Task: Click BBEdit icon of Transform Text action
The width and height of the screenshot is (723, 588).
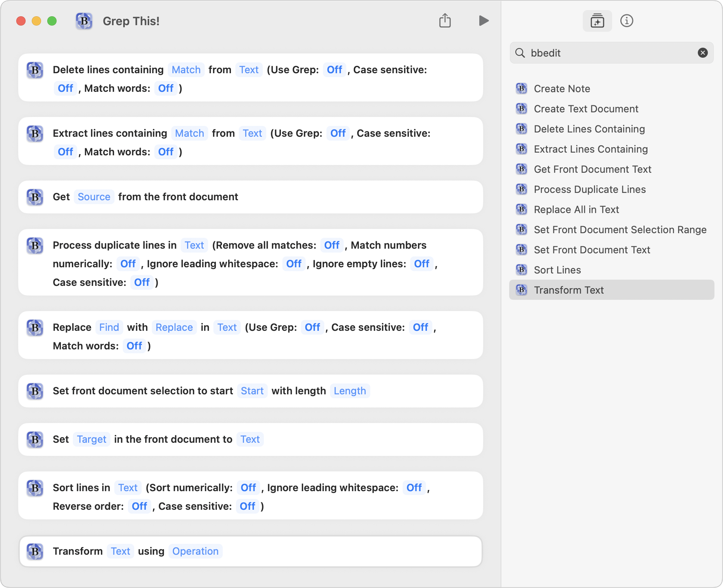Action: pos(35,552)
